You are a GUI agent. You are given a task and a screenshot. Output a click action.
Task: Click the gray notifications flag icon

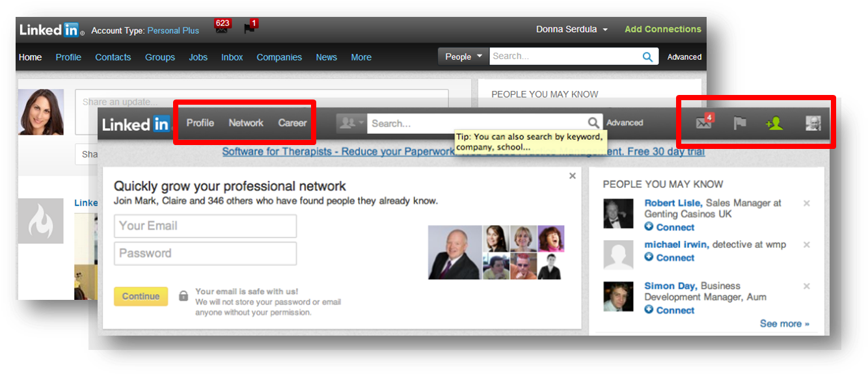(740, 123)
